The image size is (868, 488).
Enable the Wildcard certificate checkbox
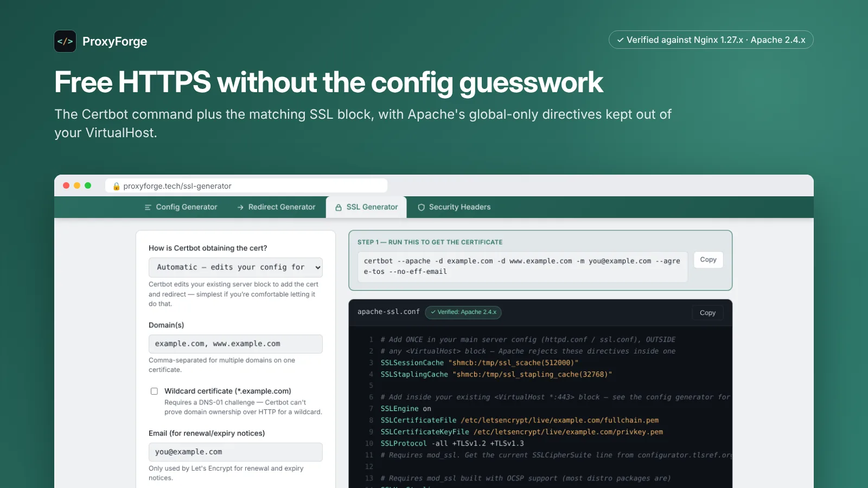pos(154,391)
